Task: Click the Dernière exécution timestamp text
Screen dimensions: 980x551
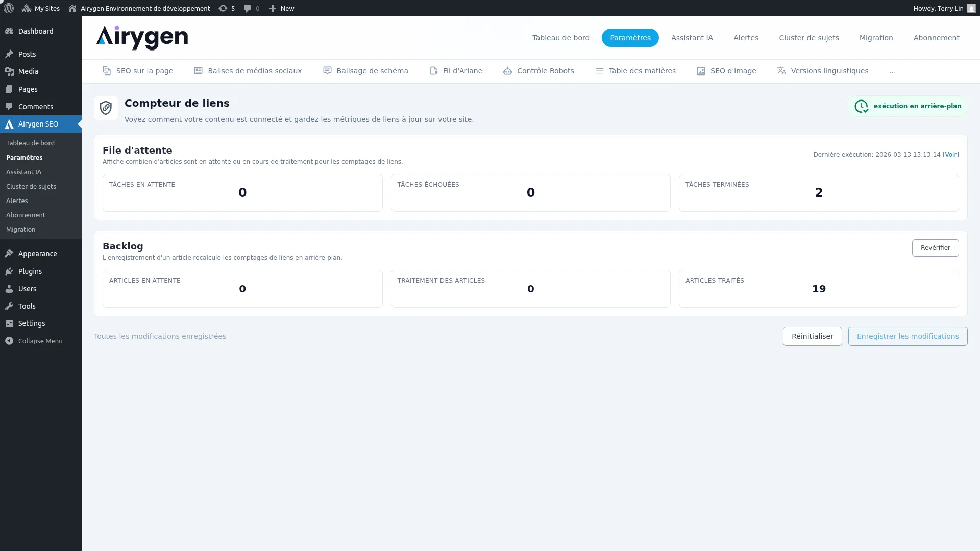Action: tap(876, 155)
